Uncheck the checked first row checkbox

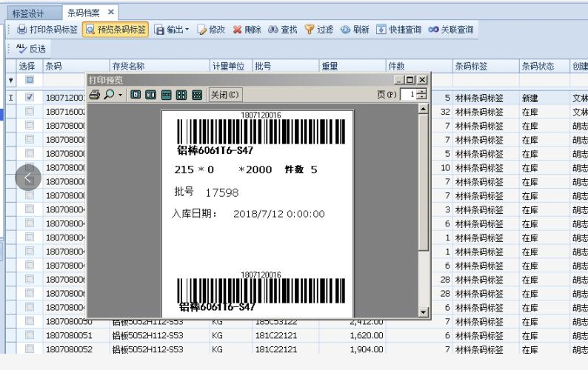29,97
